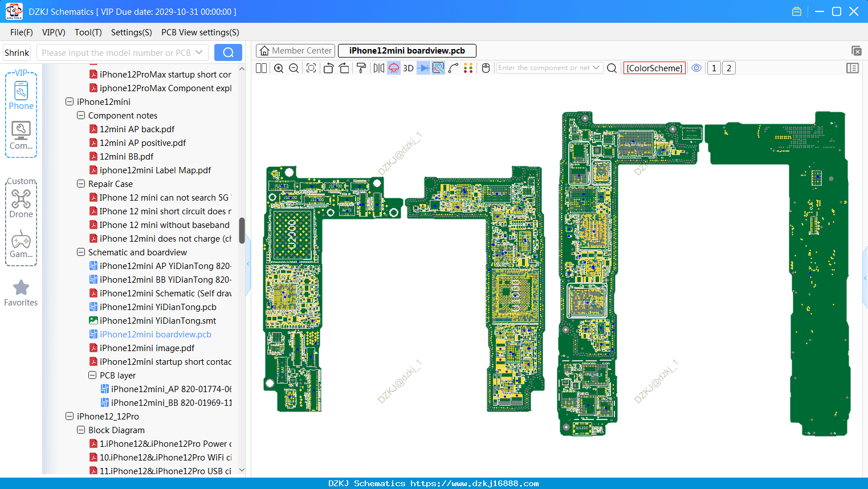Screen dimensions: 868x489
Task: Open the model number dropdown arrow
Action: (x=199, y=52)
